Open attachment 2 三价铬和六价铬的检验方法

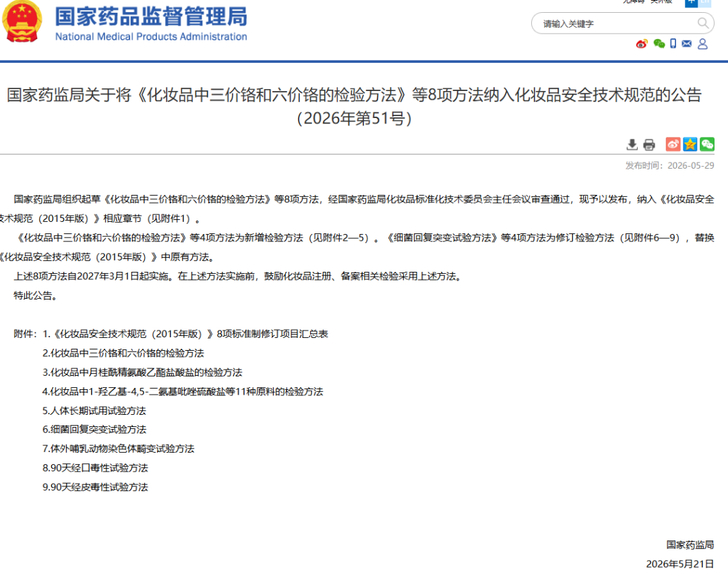click(123, 353)
